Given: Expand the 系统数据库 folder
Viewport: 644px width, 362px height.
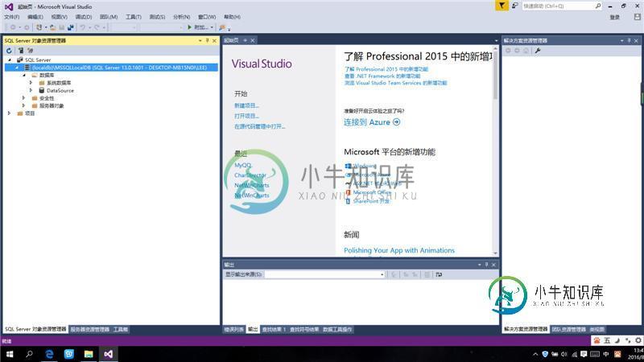Looking at the screenshot, I should (31, 83).
